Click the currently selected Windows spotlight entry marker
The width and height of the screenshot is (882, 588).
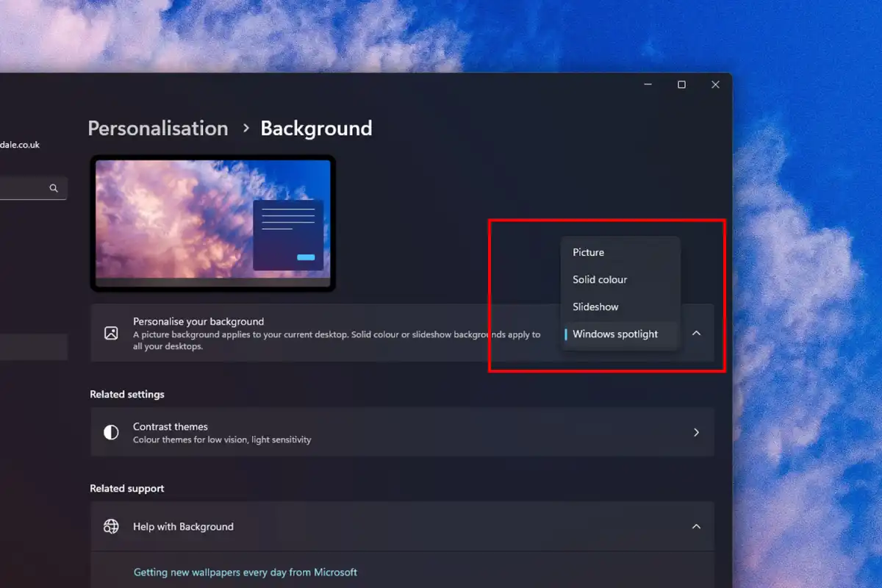[567, 334]
